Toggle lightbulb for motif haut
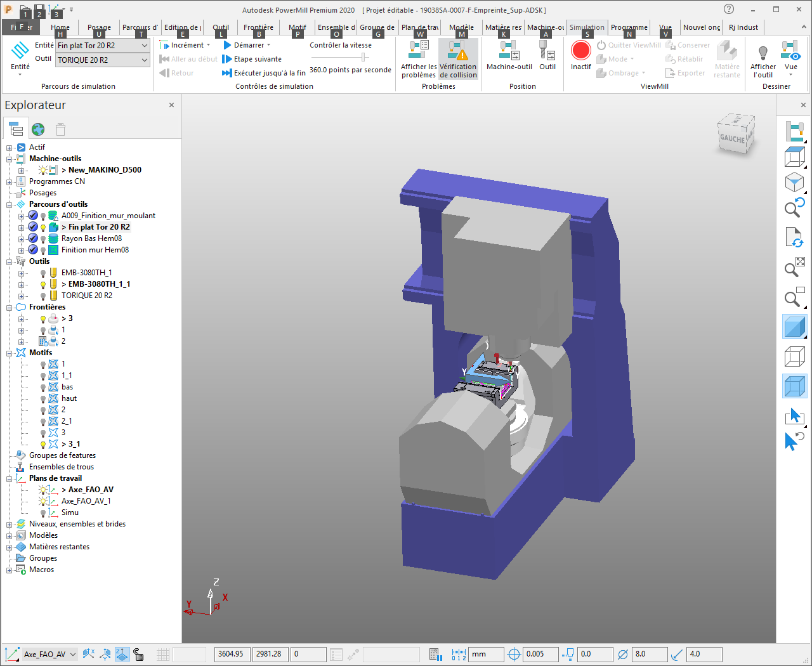Screen dimensions: 812x666 [43, 399]
